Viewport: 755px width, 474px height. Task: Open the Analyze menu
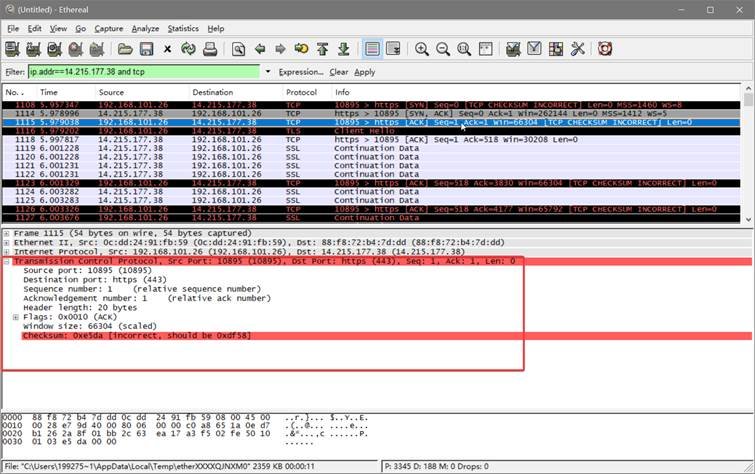145,29
